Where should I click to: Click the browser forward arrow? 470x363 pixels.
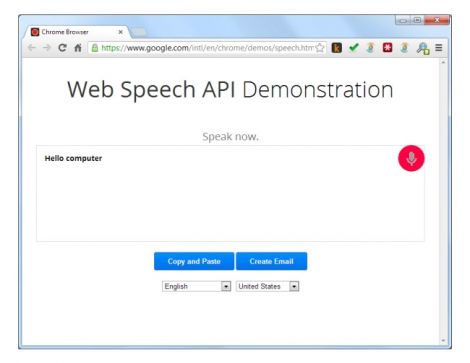[x=47, y=48]
